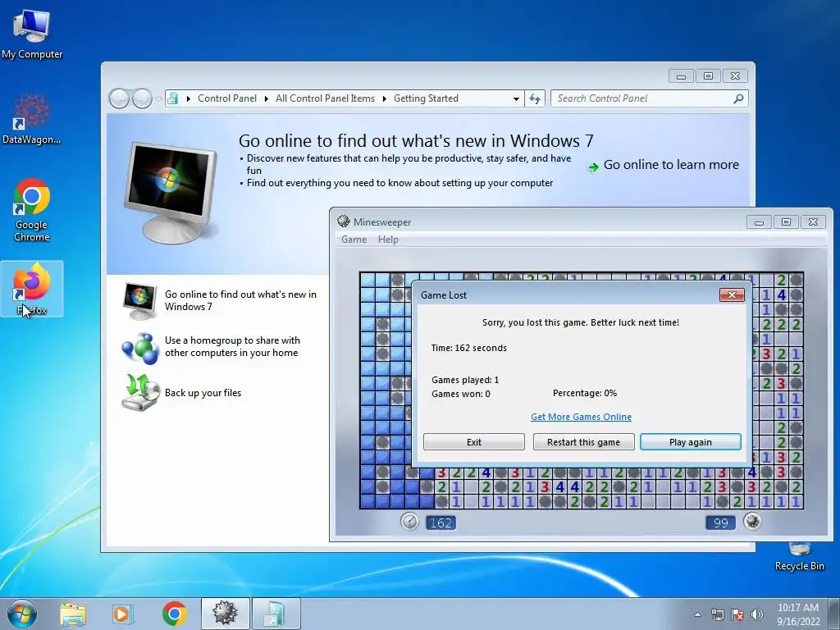840x630 pixels.
Task: Open volume speaker tray icon
Action: (x=757, y=614)
